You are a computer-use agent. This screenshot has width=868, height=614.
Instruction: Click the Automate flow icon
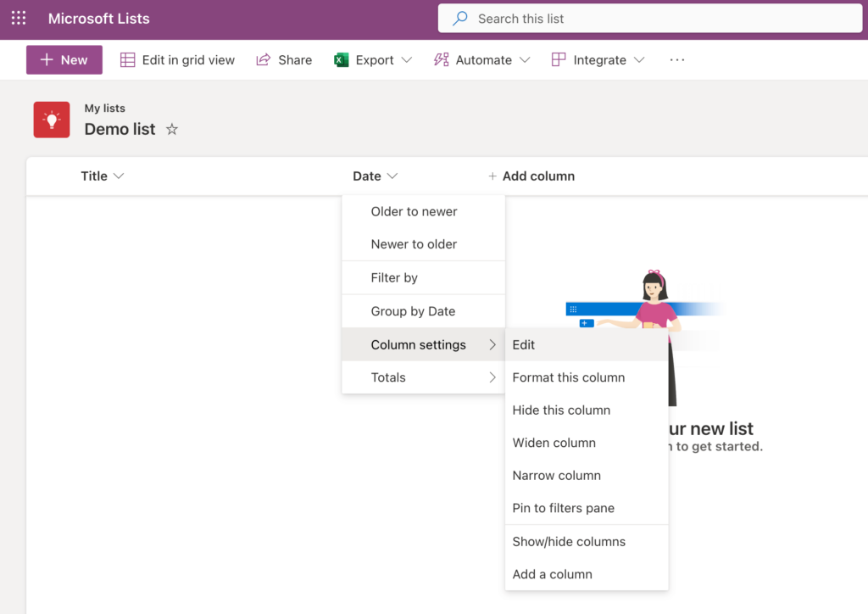[x=441, y=60]
